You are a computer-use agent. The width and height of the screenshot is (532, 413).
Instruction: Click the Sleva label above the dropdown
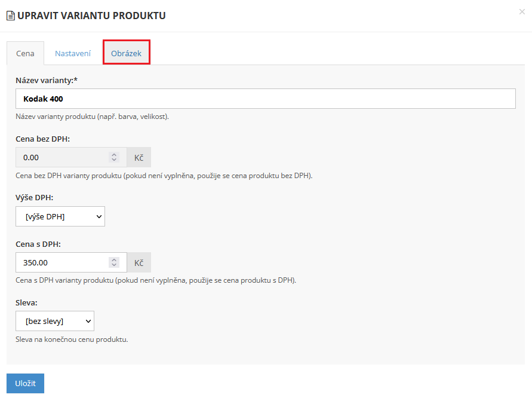tap(27, 302)
